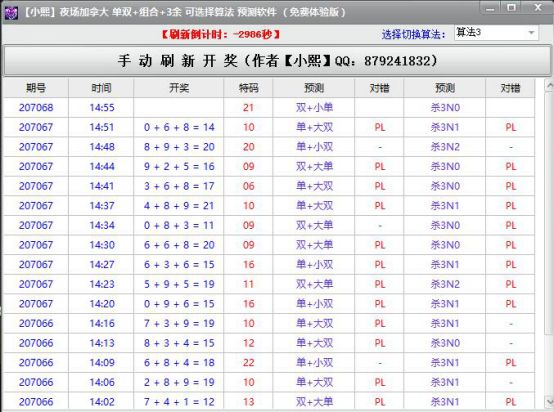Click the 特码 column header
This screenshot has height=412, width=554.
[248, 88]
